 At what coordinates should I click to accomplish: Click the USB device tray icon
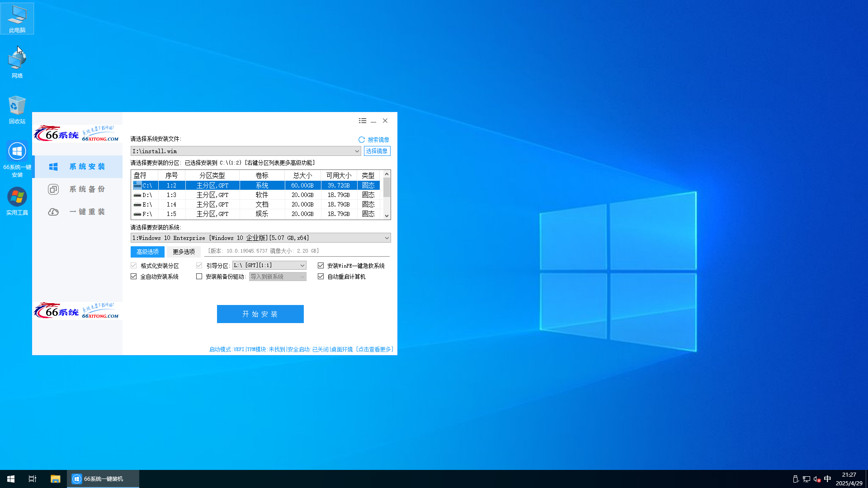pos(796,479)
